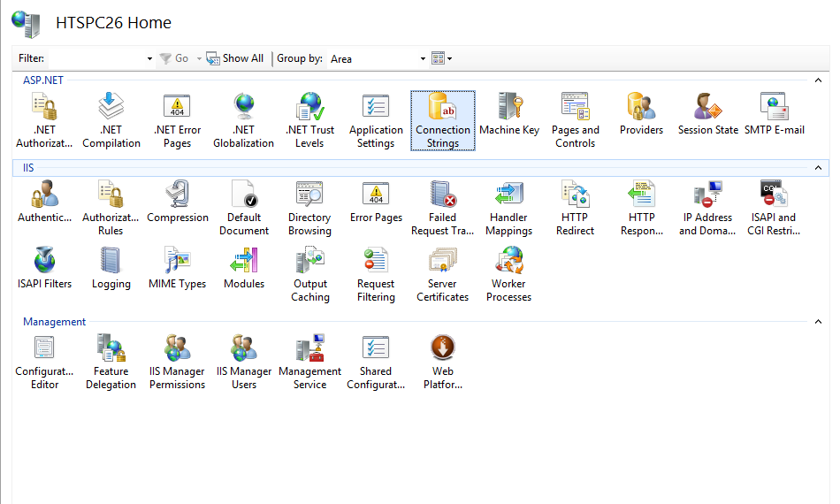Viewport: 840px width, 504px height.
Task: Open ISAPI Filters feature
Action: click(44, 268)
